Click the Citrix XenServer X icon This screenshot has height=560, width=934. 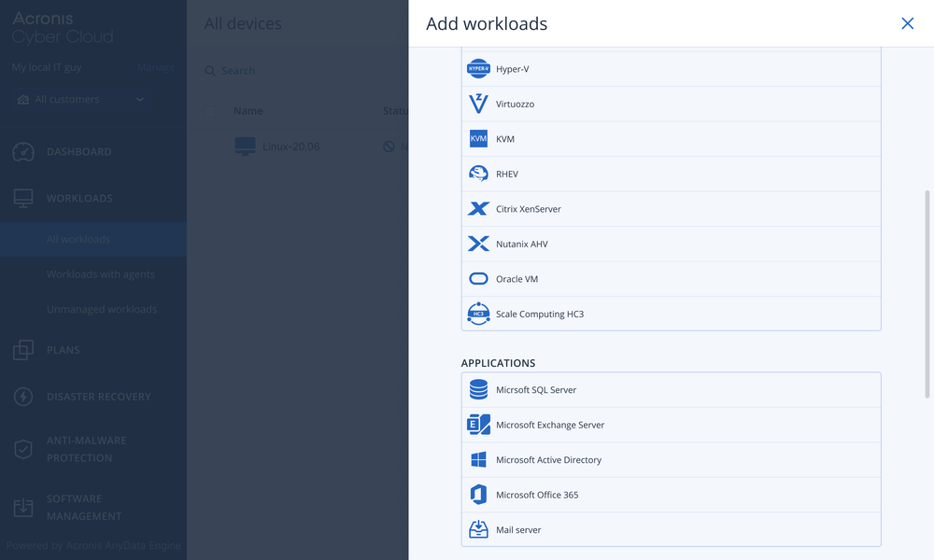pos(478,209)
